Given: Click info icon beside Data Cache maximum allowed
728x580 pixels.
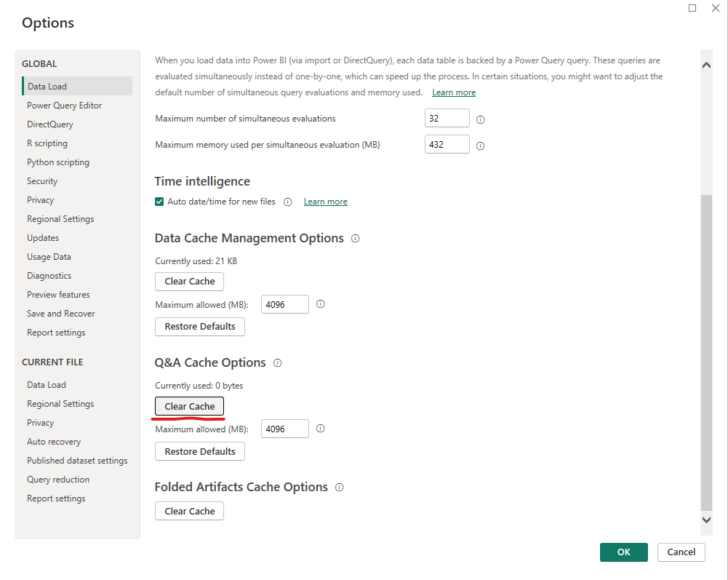Looking at the screenshot, I should [320, 304].
